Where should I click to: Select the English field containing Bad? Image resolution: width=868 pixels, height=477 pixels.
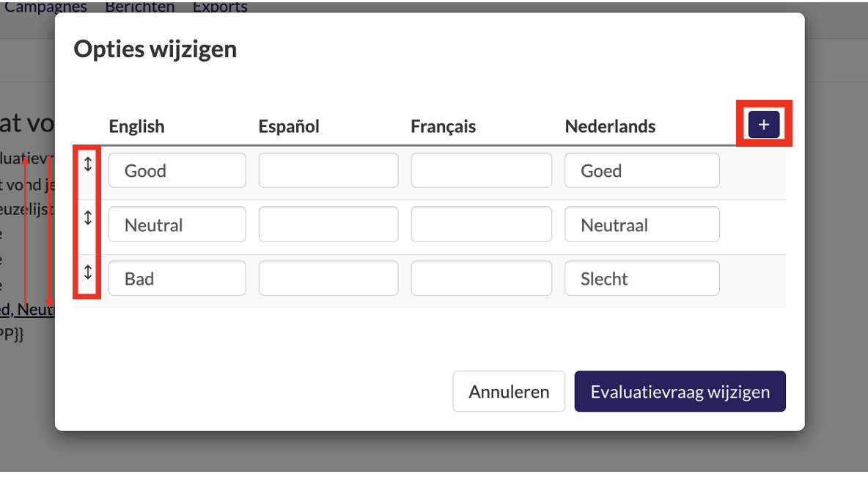(177, 278)
